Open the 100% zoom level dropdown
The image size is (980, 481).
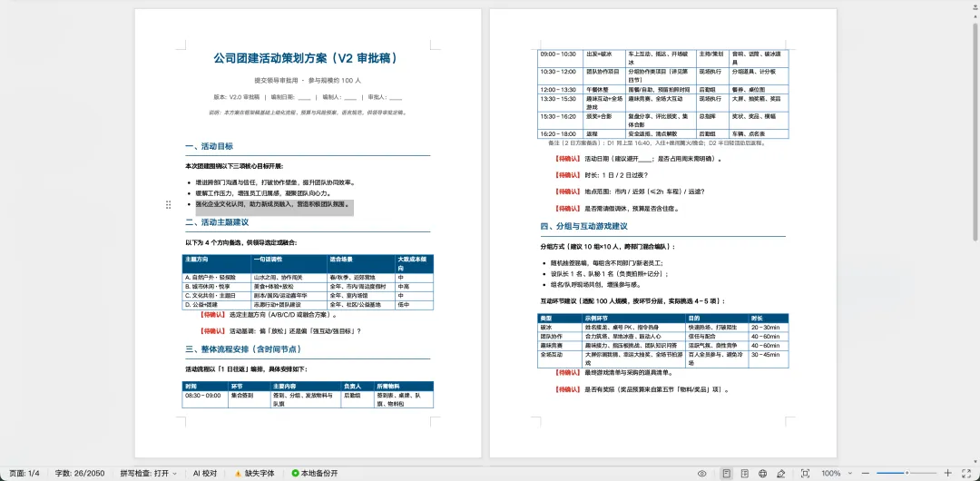click(x=835, y=474)
